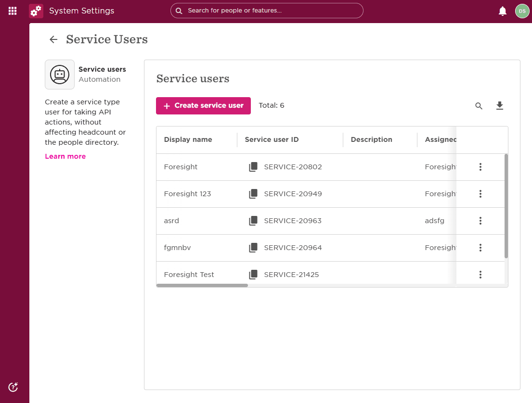532x403 pixels.
Task: Click the adsfg assigned value
Action: [435, 221]
